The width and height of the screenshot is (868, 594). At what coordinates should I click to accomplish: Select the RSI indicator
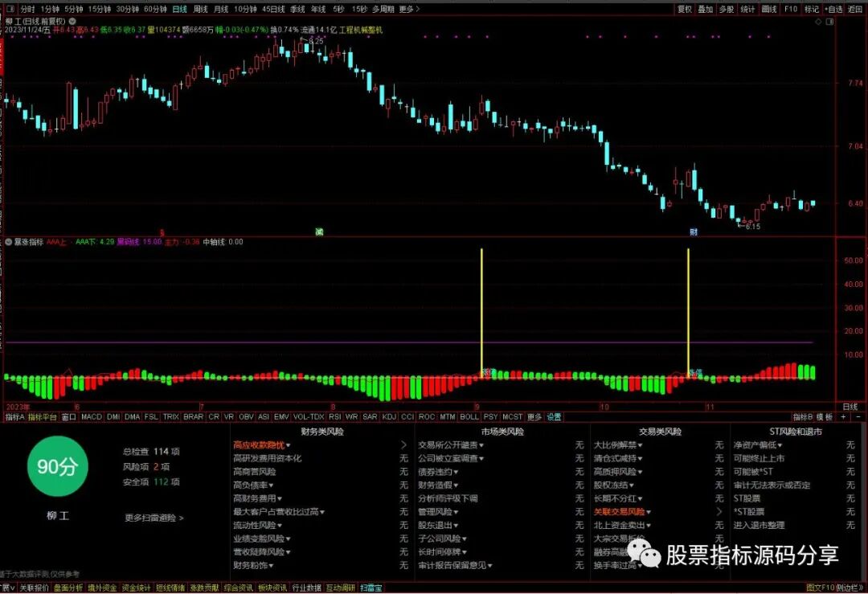point(335,417)
